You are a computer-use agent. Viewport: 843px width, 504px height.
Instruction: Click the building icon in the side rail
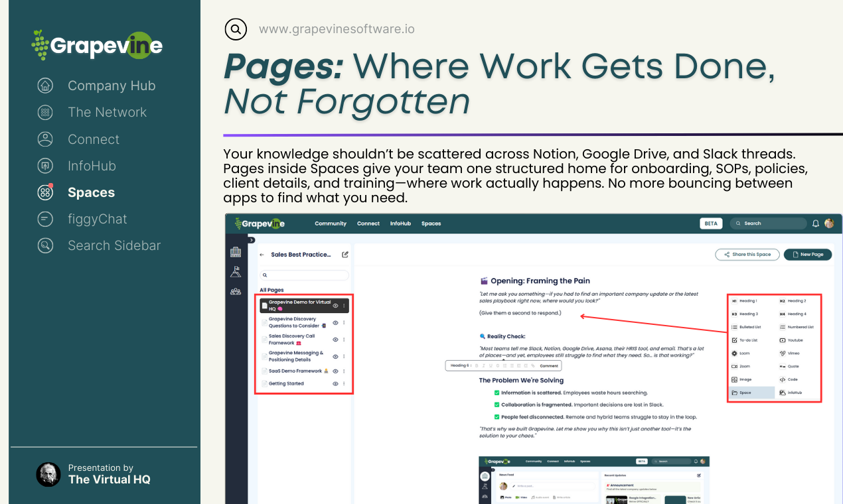236,252
